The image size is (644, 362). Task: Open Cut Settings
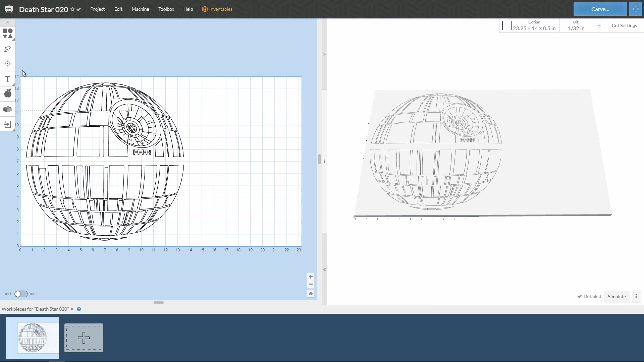coord(624,25)
